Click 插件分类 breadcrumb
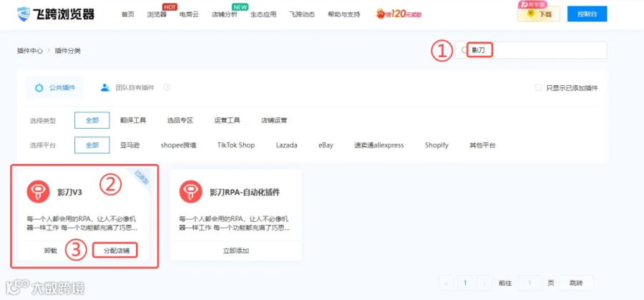This screenshot has width=644, height=300. (68, 51)
